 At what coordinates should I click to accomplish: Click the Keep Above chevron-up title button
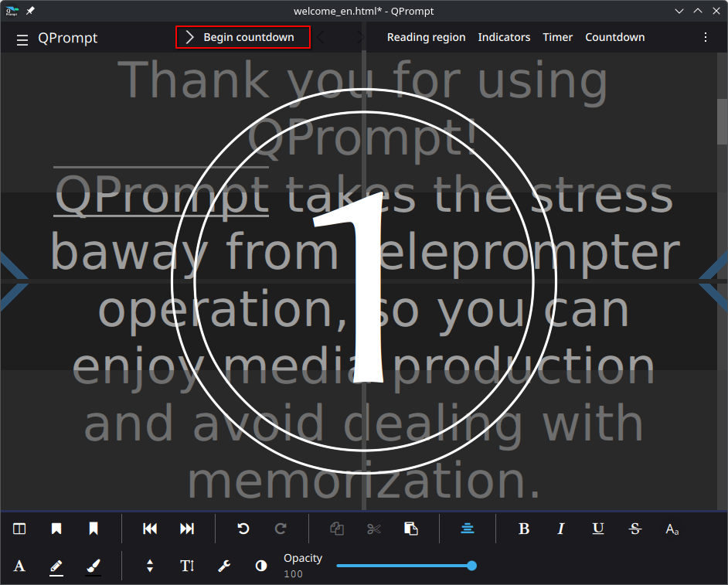coord(697,11)
